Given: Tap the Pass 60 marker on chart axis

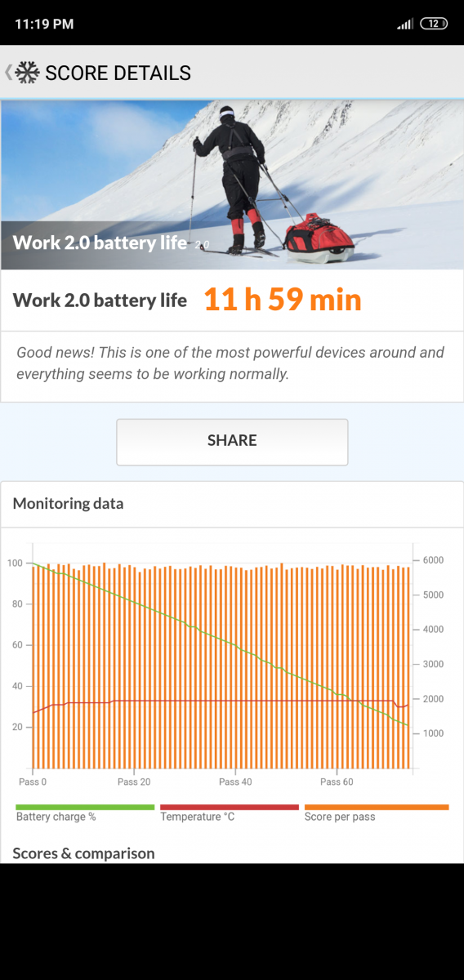Looking at the screenshot, I should coord(337,782).
